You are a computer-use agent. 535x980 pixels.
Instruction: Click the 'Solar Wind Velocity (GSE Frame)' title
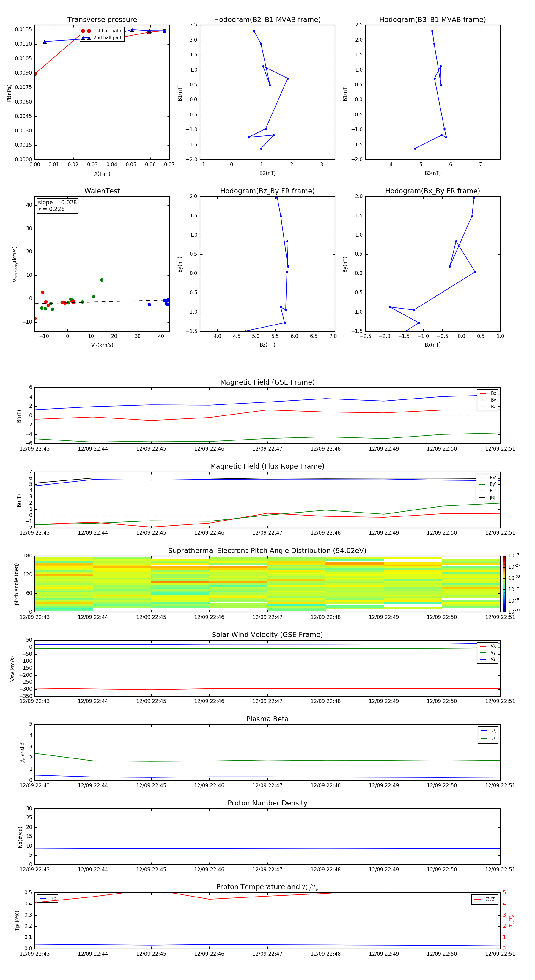267,635
